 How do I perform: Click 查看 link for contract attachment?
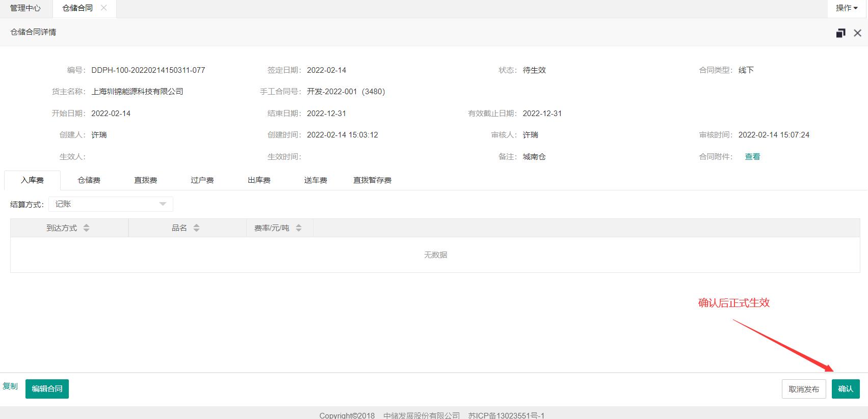752,157
